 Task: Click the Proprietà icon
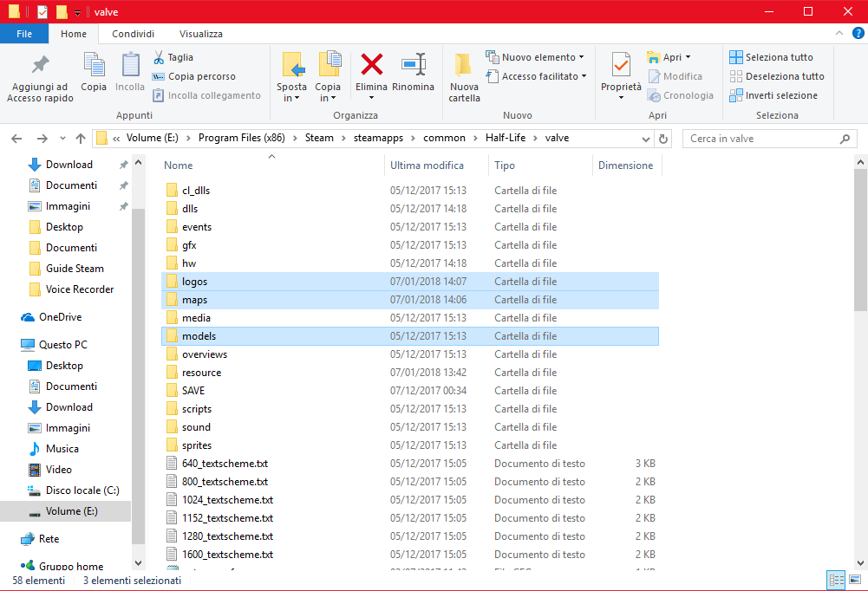621,65
